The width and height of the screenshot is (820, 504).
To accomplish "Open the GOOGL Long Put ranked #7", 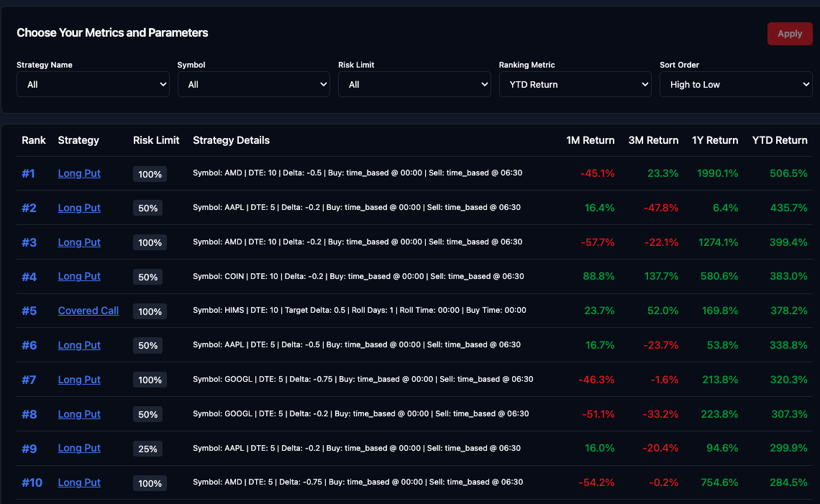I will 79,380.
